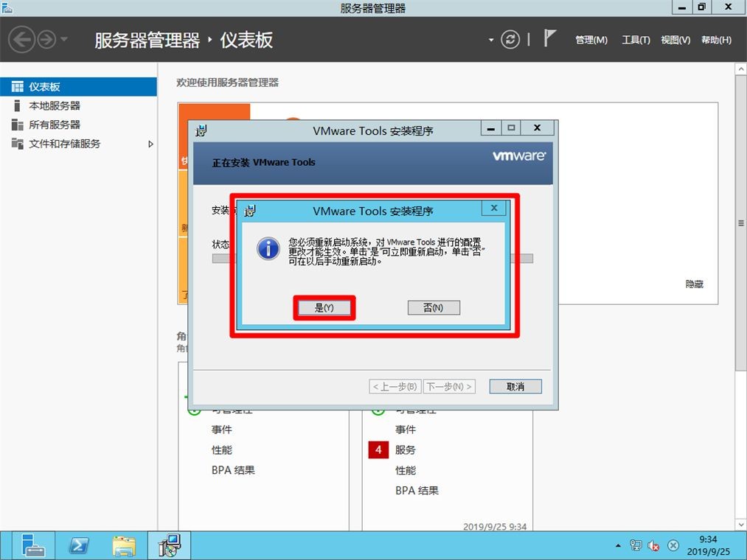Screen dimensions: 747x560
Task: Open File Explorer from the taskbar
Action: (x=124, y=546)
